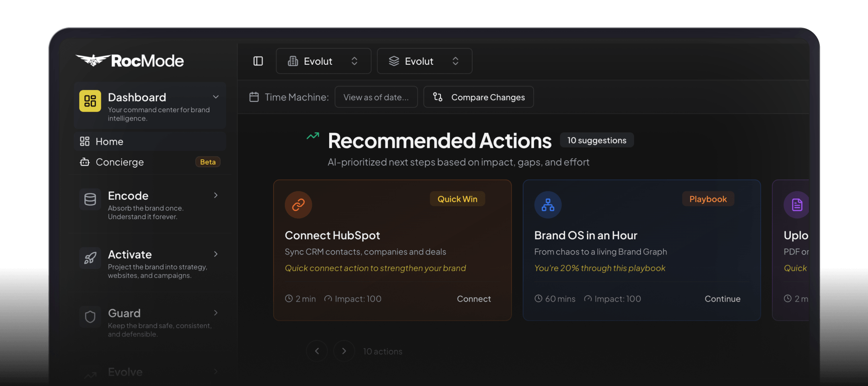Expand the Guard section chevron
Screen dimensions: 868x386
coord(216,313)
